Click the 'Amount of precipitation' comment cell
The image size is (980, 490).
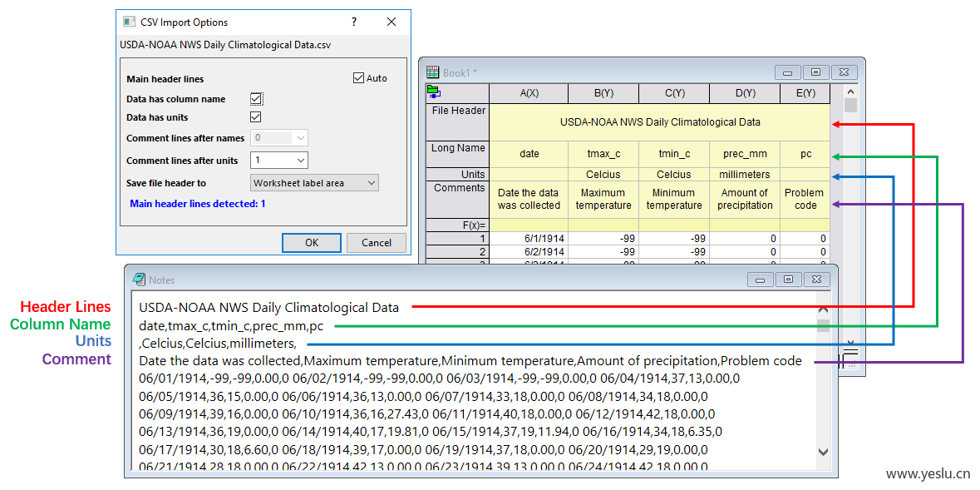coord(745,200)
